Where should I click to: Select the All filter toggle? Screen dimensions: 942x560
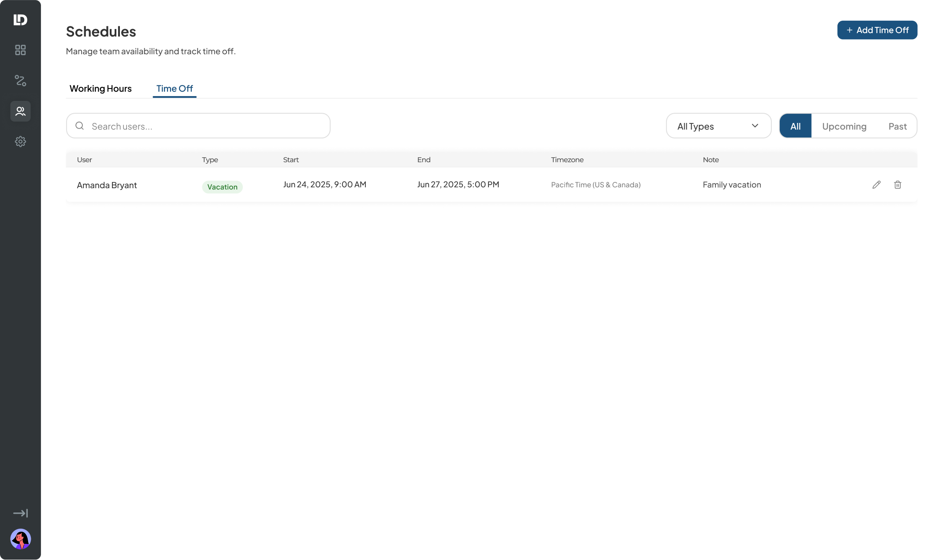click(795, 126)
